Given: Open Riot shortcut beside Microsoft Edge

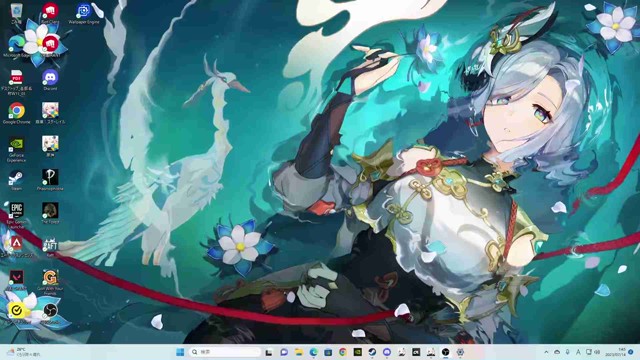Looking at the screenshot, I should click(x=50, y=46).
